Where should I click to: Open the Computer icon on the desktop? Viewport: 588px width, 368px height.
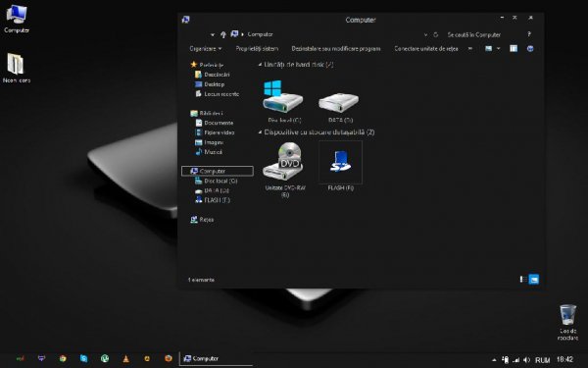[17, 19]
